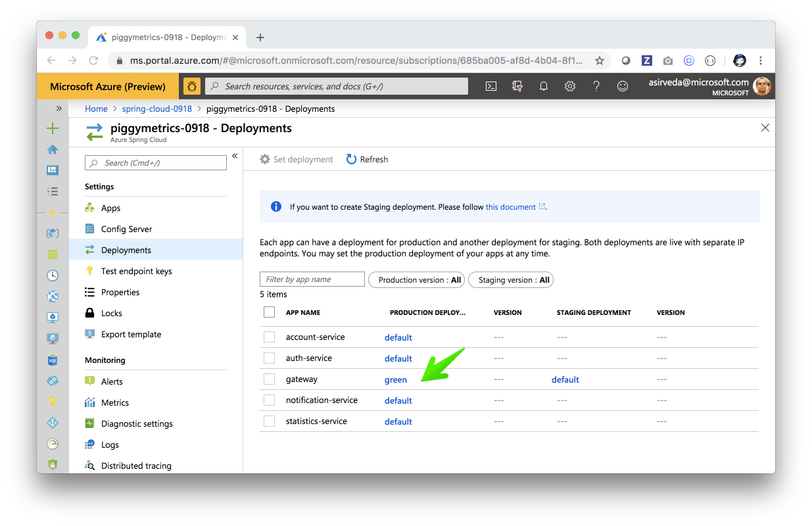Open Home breadcrumb link
This screenshot has height=526, width=812.
[x=96, y=108]
